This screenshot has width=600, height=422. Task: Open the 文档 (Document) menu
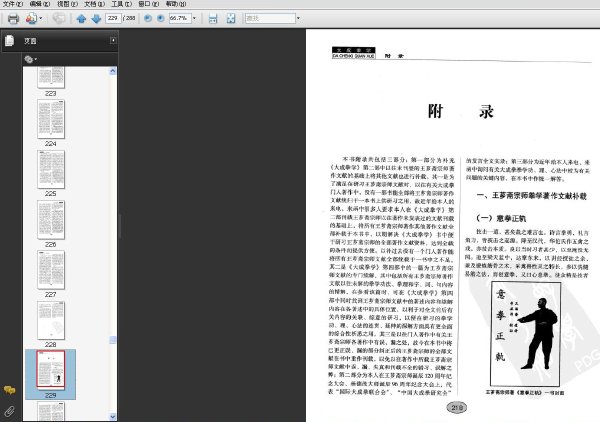94,4
